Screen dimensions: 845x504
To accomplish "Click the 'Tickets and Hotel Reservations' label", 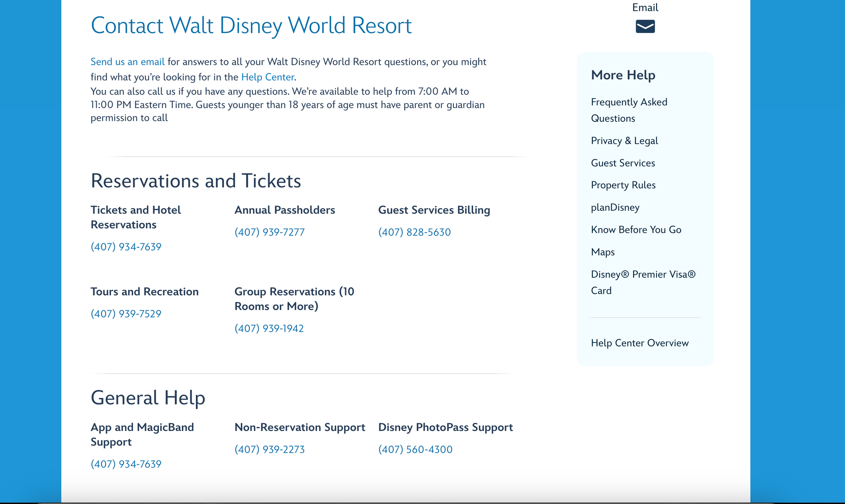I will 136,217.
